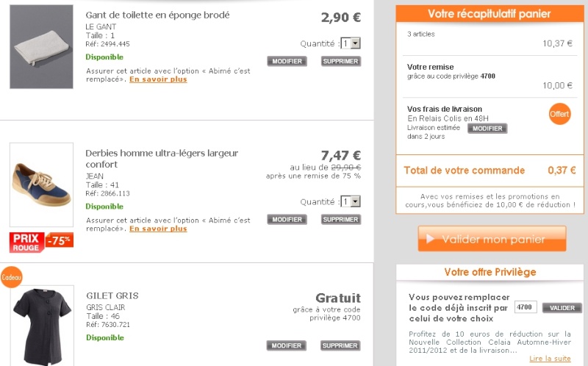
Task: Click the Prix Rouge -75% badge
Action: click(41, 242)
